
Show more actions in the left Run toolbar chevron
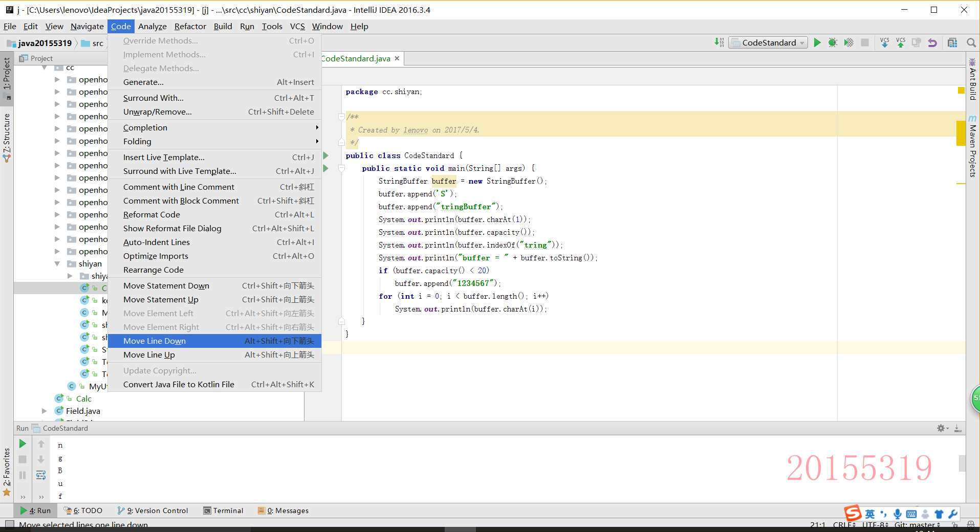tap(23, 497)
